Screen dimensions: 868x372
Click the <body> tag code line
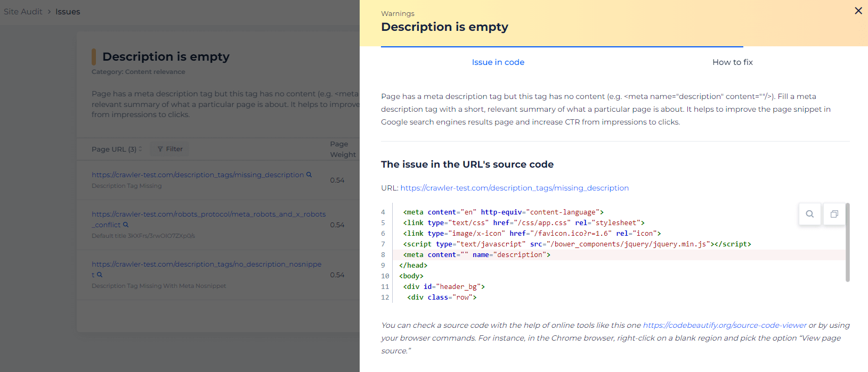pos(411,276)
